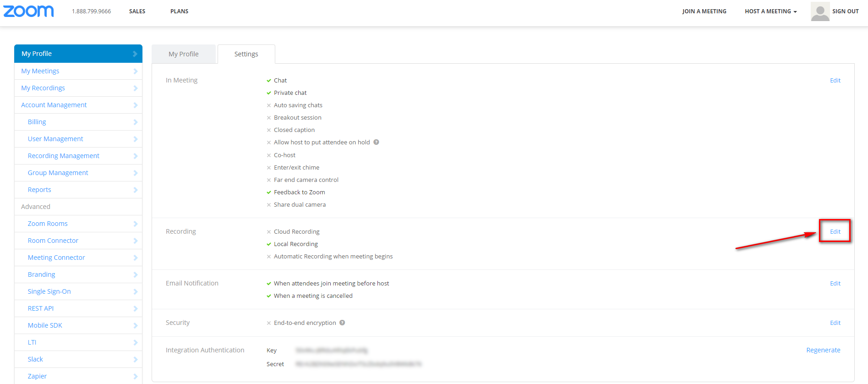Screen dimensions: 868x384
Task: Click the x mark beside Cloud Recording
Action: (269, 232)
